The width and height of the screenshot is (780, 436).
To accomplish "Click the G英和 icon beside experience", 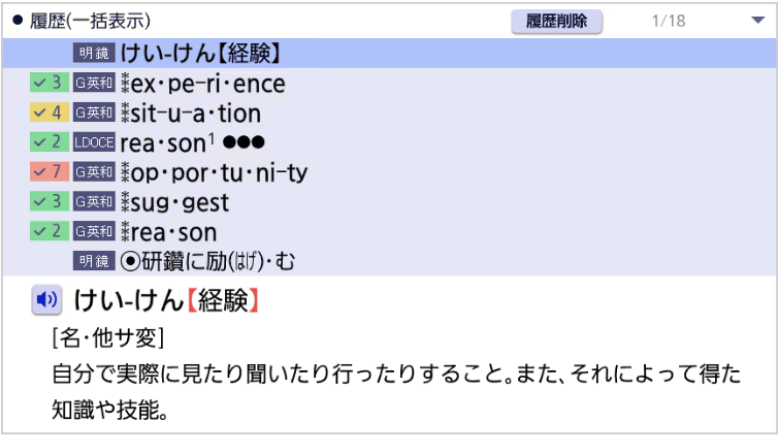I will click(x=94, y=84).
